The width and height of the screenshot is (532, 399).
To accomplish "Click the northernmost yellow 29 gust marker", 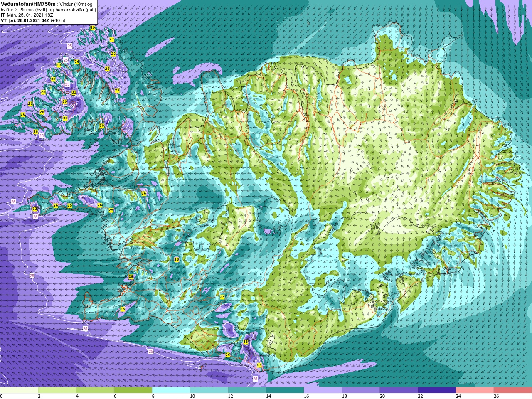I will [92, 28].
